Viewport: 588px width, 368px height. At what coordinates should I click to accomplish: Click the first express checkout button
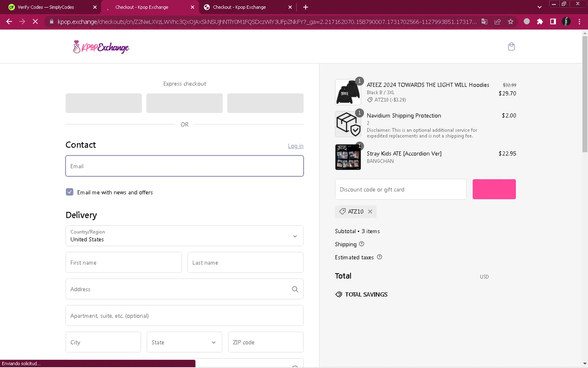pos(103,103)
